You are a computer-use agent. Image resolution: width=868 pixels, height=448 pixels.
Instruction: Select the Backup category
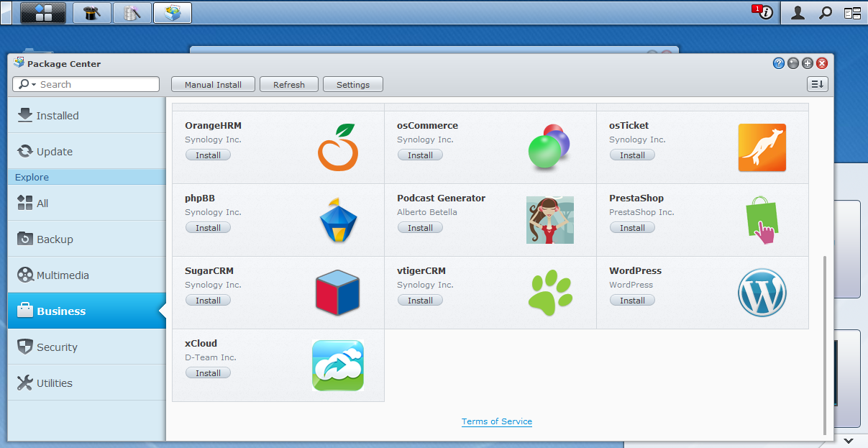click(x=87, y=239)
